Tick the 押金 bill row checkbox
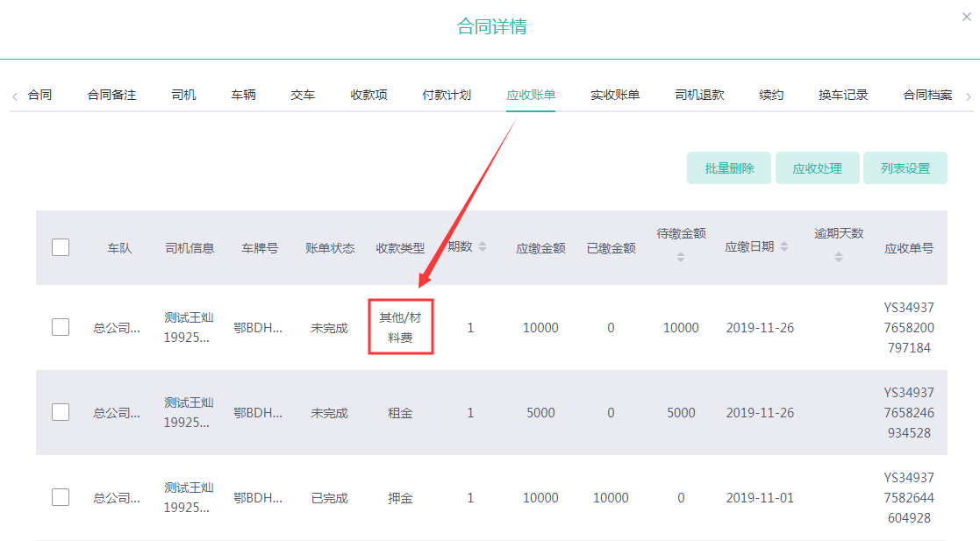The width and height of the screenshot is (980, 541). [x=61, y=497]
